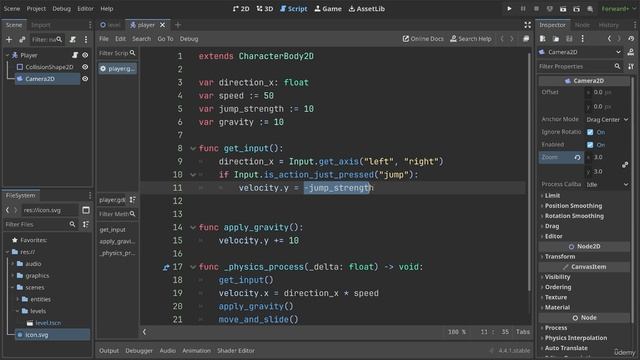Toggle distraction free mode icon
640x360 pixels.
[x=527, y=25]
